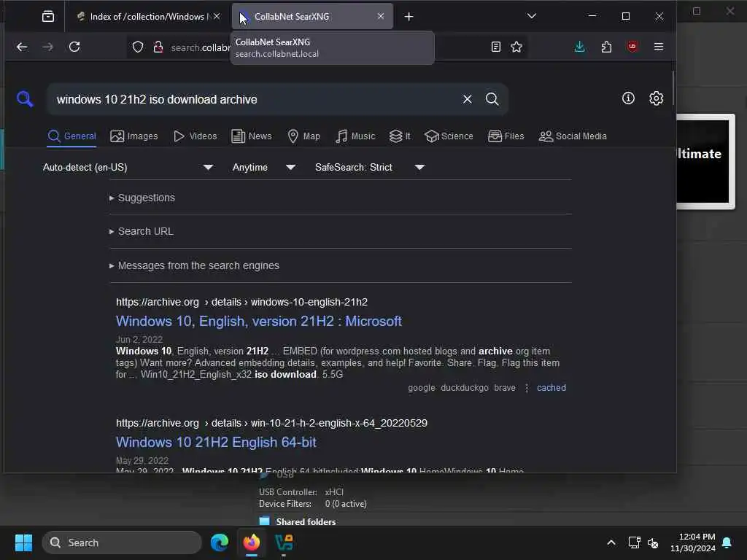Click the Ultimate preview thumbnail in VirtualBox

[705, 161]
